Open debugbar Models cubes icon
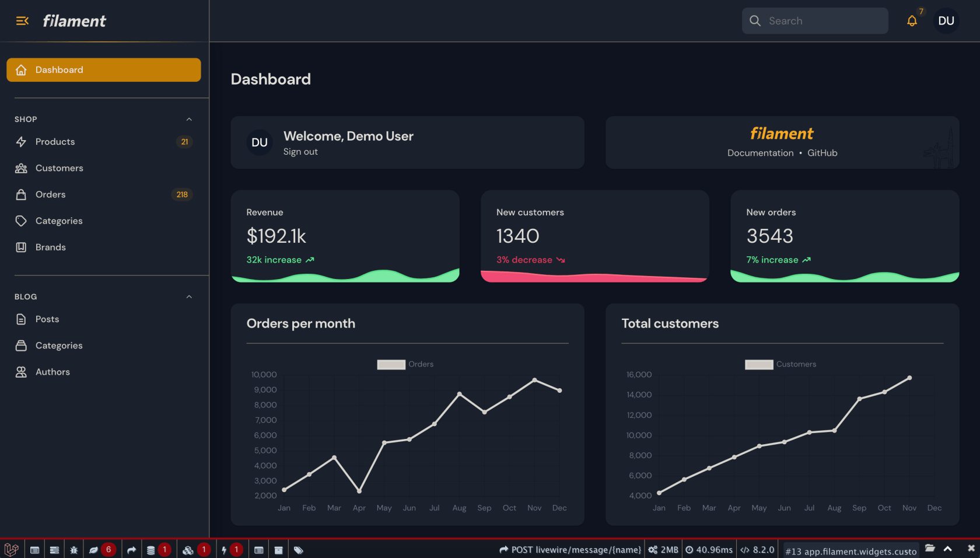This screenshot has height=558, width=980. point(188,550)
